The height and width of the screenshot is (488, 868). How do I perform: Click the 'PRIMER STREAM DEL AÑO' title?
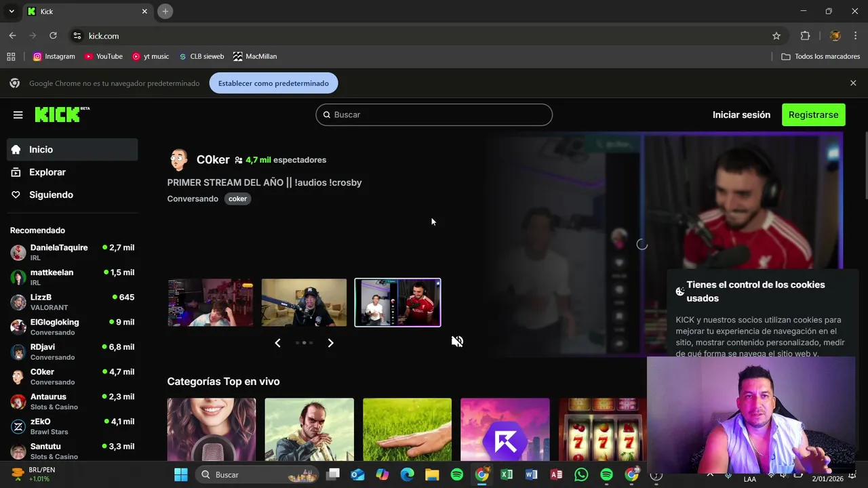pyautogui.click(x=264, y=182)
